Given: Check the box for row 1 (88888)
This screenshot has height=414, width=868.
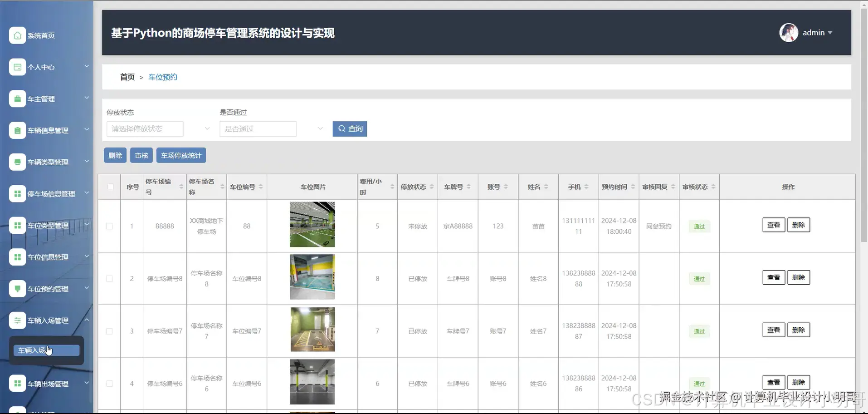Looking at the screenshot, I should [x=109, y=226].
